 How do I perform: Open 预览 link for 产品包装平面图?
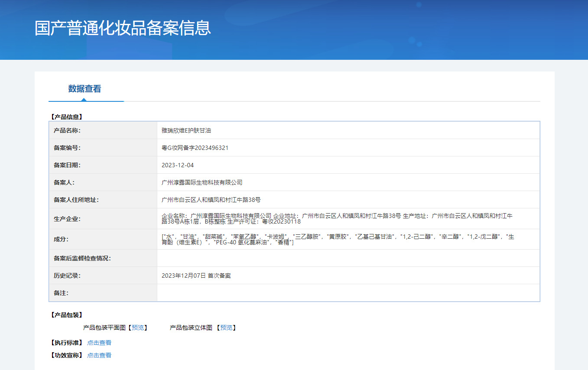click(x=137, y=328)
